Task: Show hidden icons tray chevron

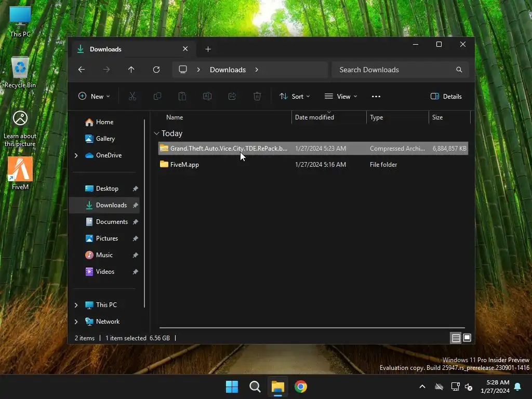Action: pos(422,387)
